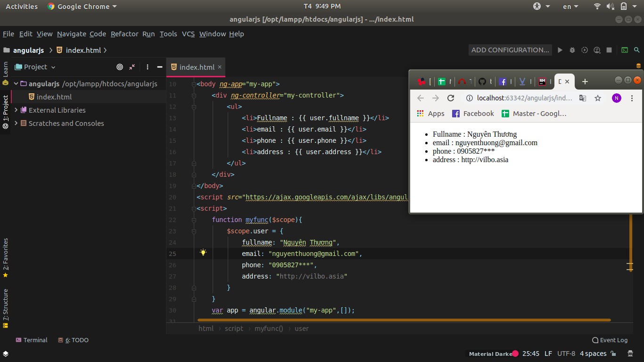Close the index.html editor tab
Image resolution: width=644 pixels, height=362 pixels.
(x=220, y=67)
